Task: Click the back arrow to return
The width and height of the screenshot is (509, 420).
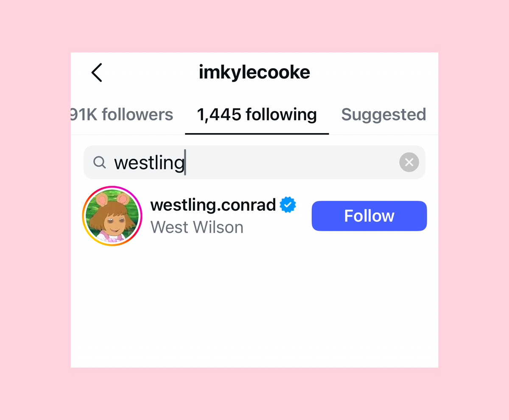Action: coord(96,72)
